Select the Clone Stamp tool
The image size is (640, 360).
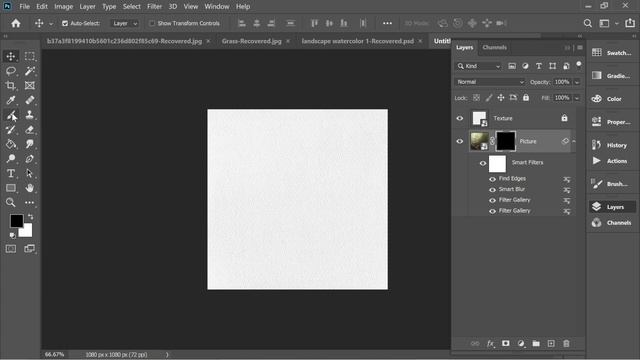click(x=29, y=115)
